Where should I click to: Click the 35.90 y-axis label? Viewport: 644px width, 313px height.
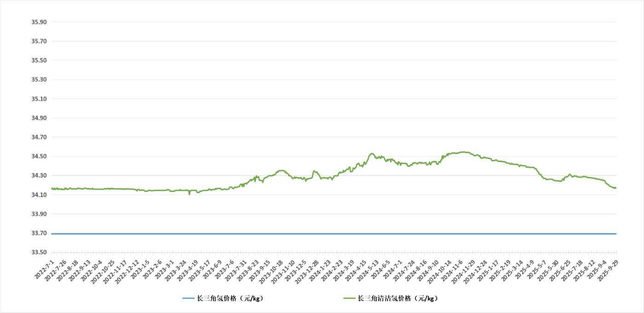[x=39, y=22]
